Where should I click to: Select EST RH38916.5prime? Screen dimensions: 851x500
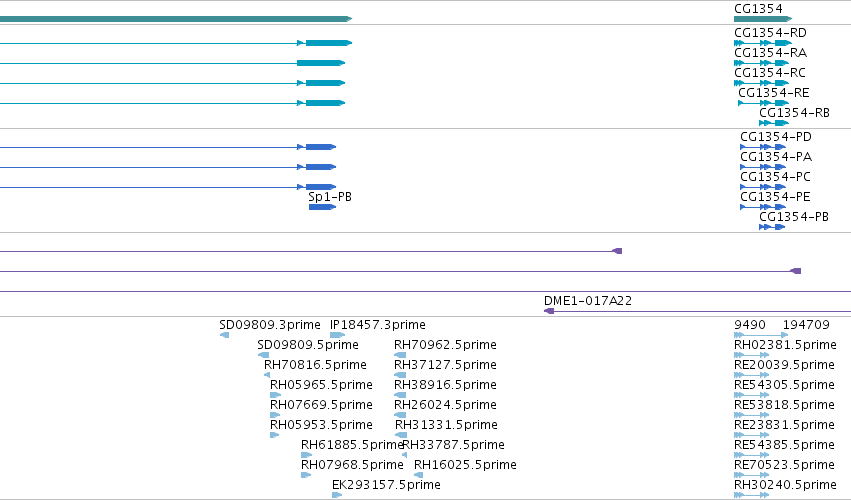pyautogui.click(x=445, y=385)
